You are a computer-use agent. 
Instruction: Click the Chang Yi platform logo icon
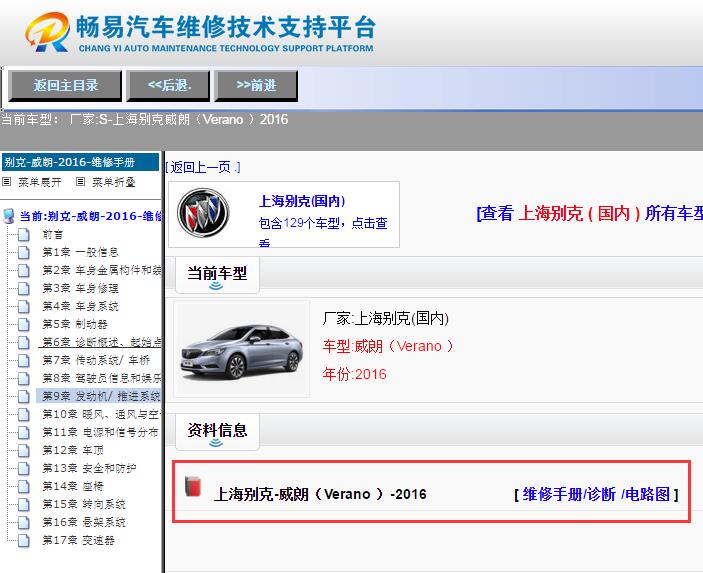pyautogui.click(x=47, y=32)
